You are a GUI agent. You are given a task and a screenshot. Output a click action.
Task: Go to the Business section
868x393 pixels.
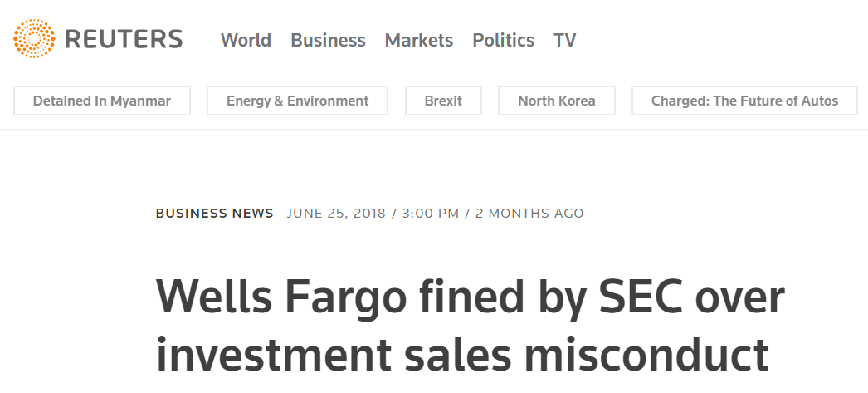(x=328, y=40)
